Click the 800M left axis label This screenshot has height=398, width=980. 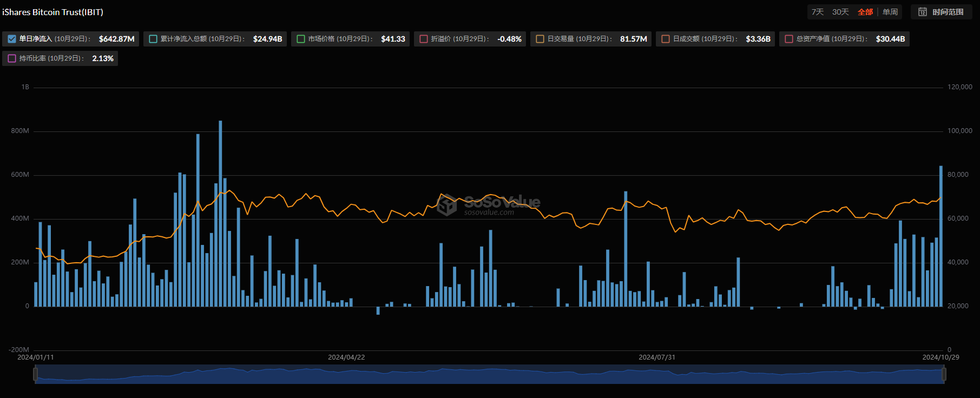point(20,131)
